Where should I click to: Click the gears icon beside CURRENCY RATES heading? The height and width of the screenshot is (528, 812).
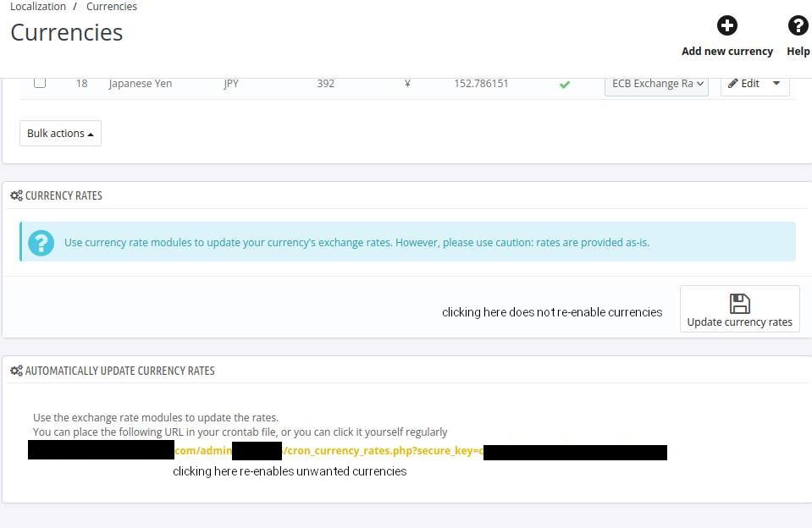tap(16, 195)
